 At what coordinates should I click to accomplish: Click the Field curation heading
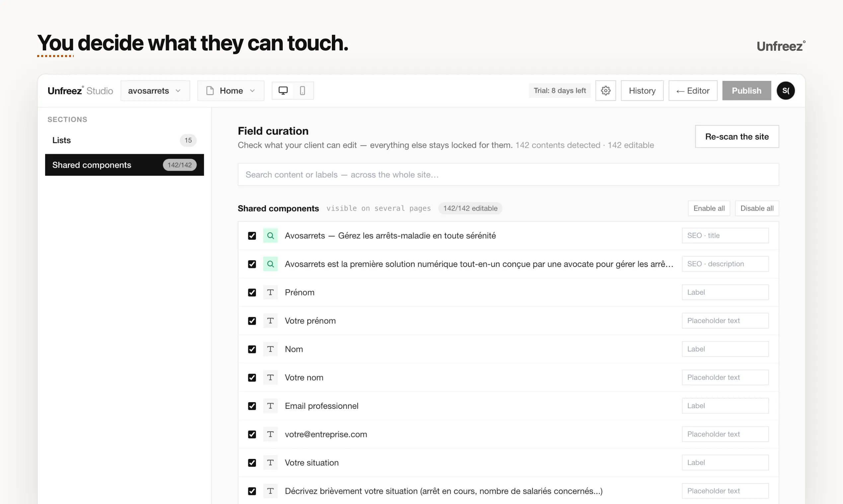pyautogui.click(x=273, y=131)
